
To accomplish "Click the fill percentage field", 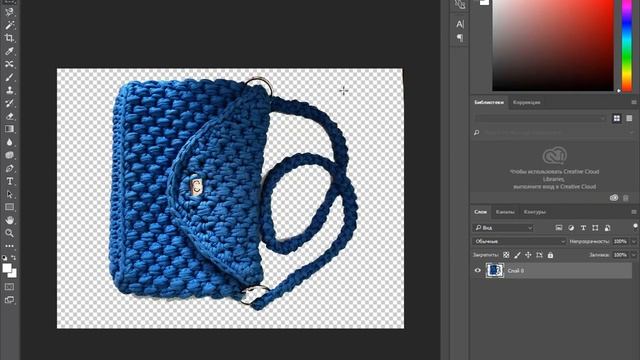I will click(620, 255).
